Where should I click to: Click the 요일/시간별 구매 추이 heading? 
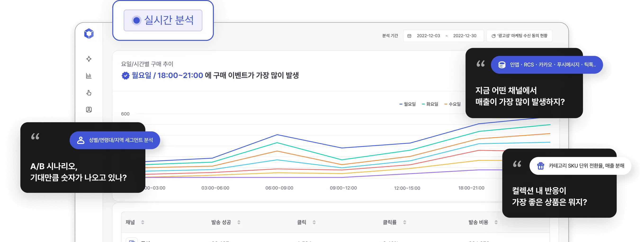[147, 64]
